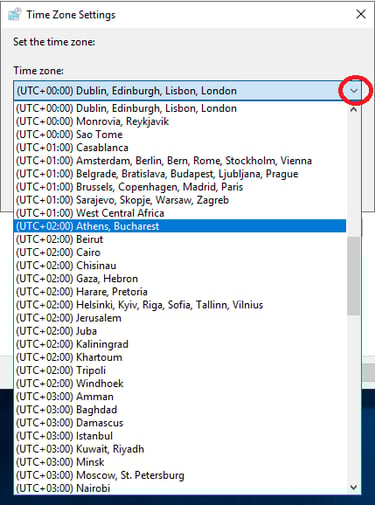Click the list scroll down arrow

pos(353,487)
